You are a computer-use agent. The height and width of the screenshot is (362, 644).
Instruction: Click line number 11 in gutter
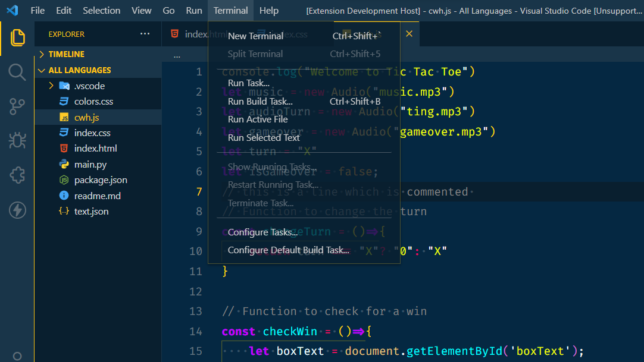(x=195, y=272)
